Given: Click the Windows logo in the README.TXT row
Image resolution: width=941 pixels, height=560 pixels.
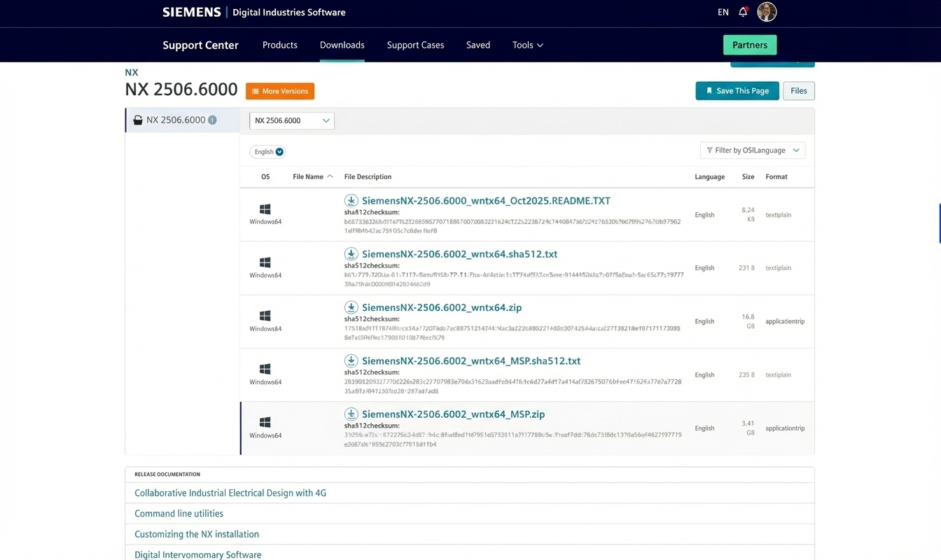Looking at the screenshot, I should pyautogui.click(x=265, y=209).
